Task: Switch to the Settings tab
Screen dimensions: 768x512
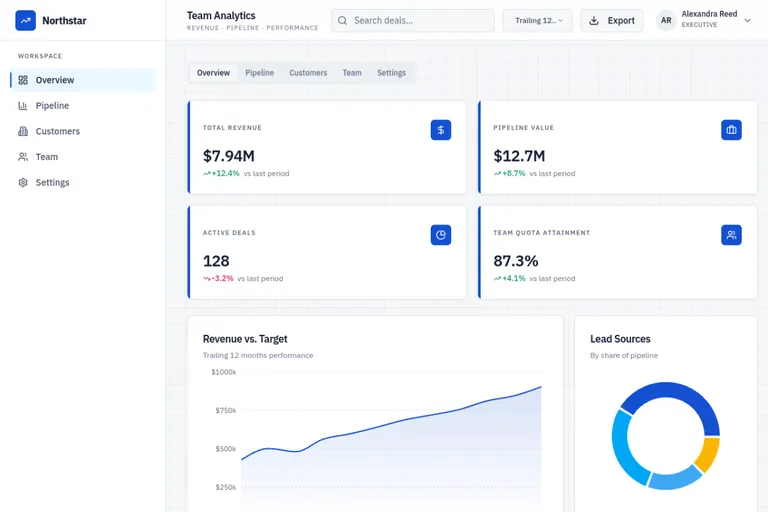Action: pos(391,73)
